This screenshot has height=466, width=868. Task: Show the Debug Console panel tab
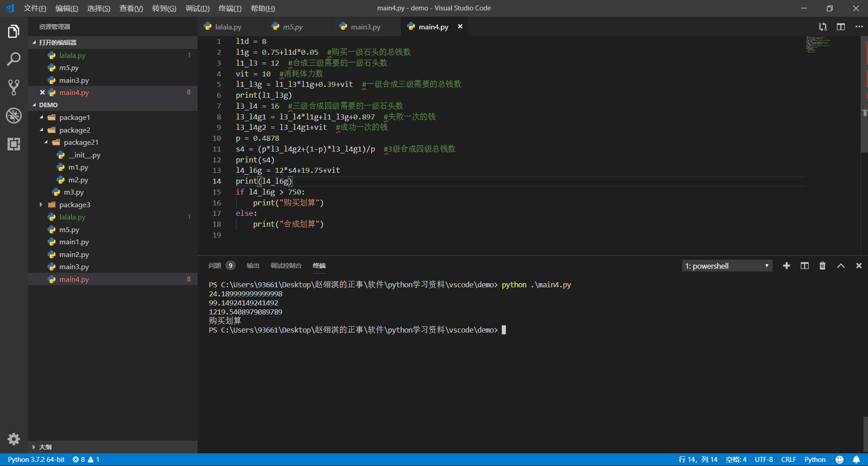click(286, 266)
